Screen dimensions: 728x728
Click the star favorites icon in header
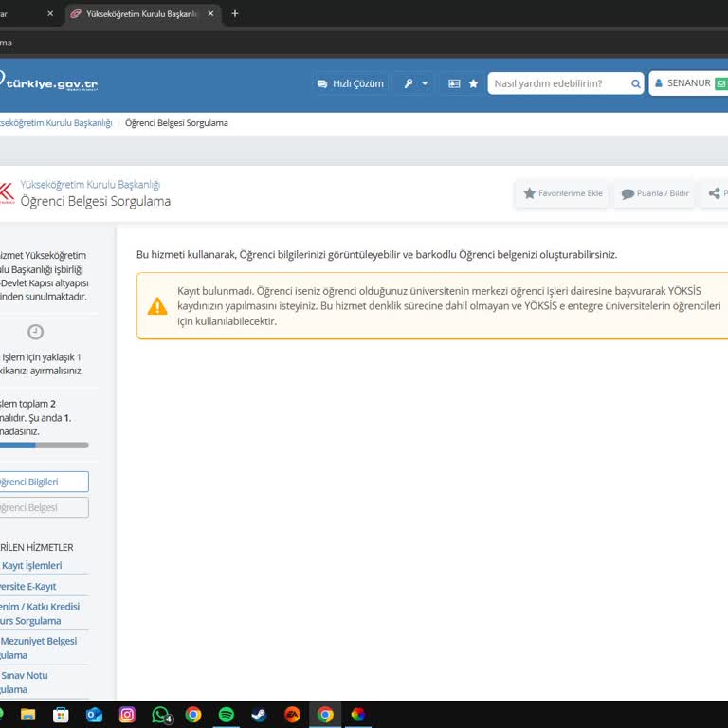[473, 83]
